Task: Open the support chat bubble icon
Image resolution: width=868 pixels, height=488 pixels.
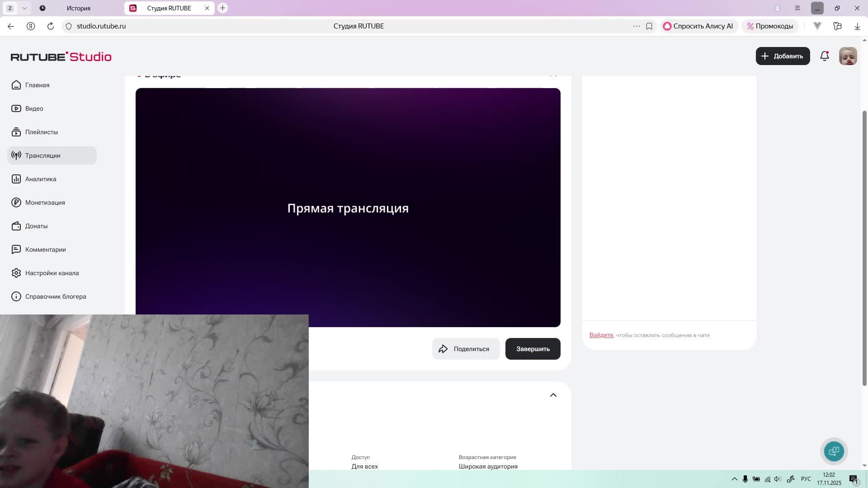Action: [834, 451]
